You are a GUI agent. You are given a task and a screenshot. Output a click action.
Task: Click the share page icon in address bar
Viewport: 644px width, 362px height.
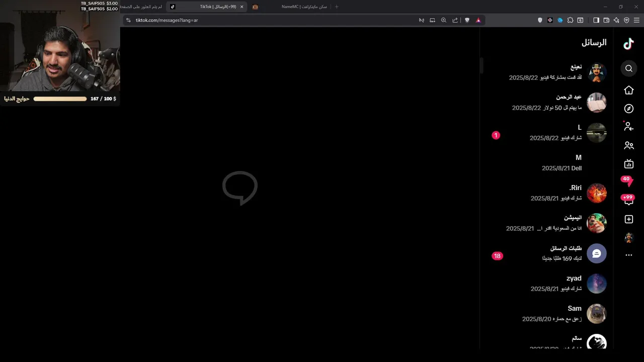pyautogui.click(x=455, y=20)
